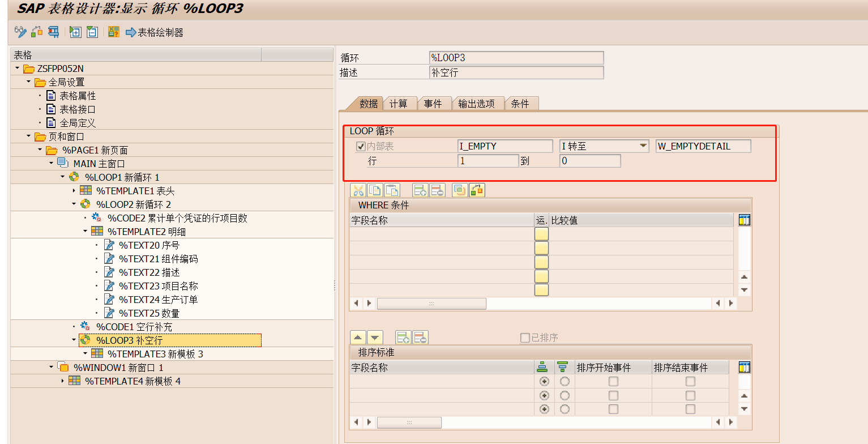This screenshot has width=868, height=444.
Task: Click the collapse-all nodes toolbar icon
Action: tap(91, 32)
